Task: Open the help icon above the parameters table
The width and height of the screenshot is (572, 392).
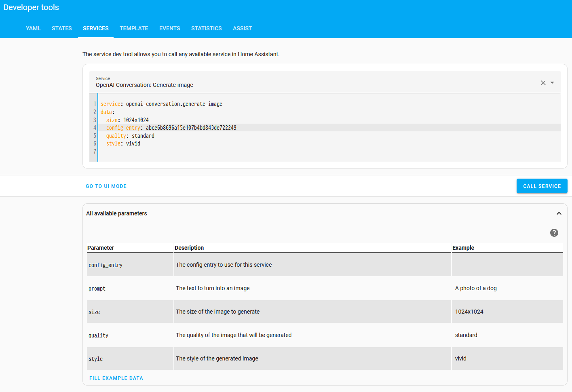Action: pyautogui.click(x=554, y=233)
